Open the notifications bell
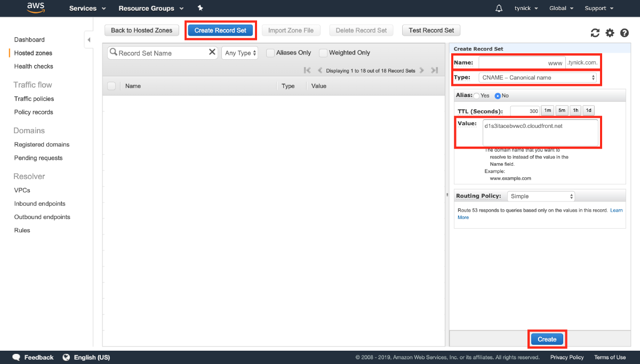Viewport: 640px width, 364px height. coord(499,8)
